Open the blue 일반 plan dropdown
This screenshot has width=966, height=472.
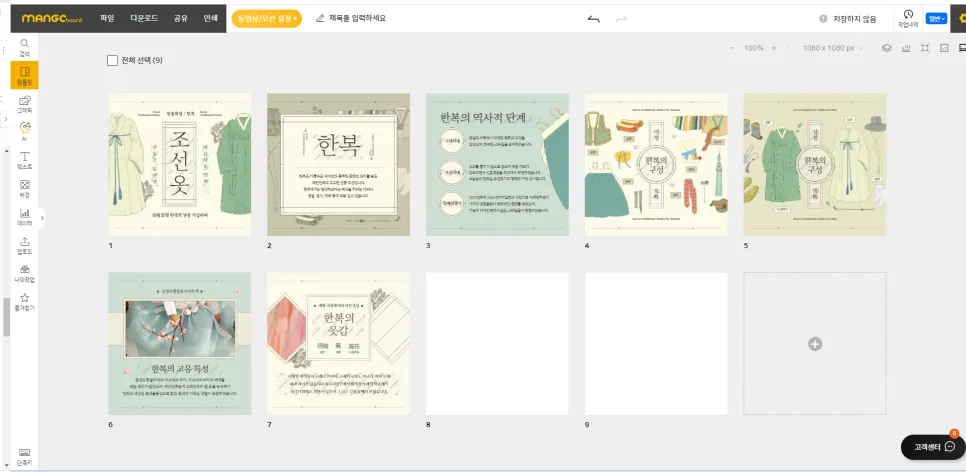[936, 18]
